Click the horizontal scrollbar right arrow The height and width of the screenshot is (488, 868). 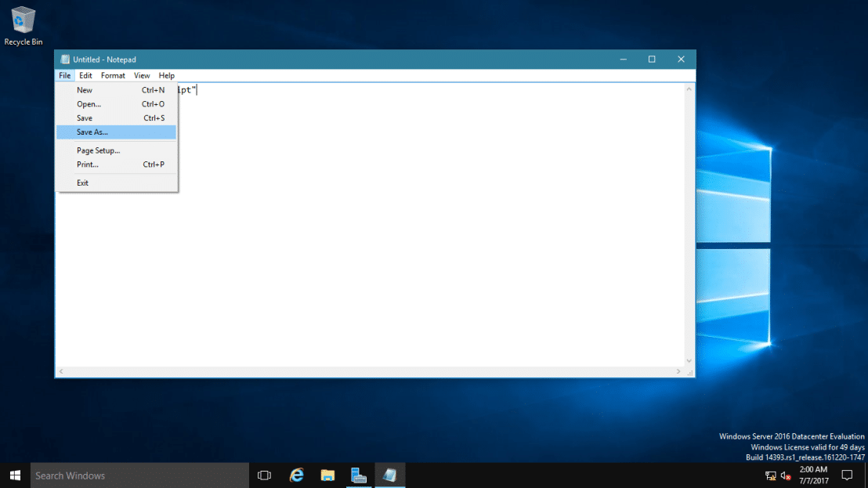pos(678,372)
